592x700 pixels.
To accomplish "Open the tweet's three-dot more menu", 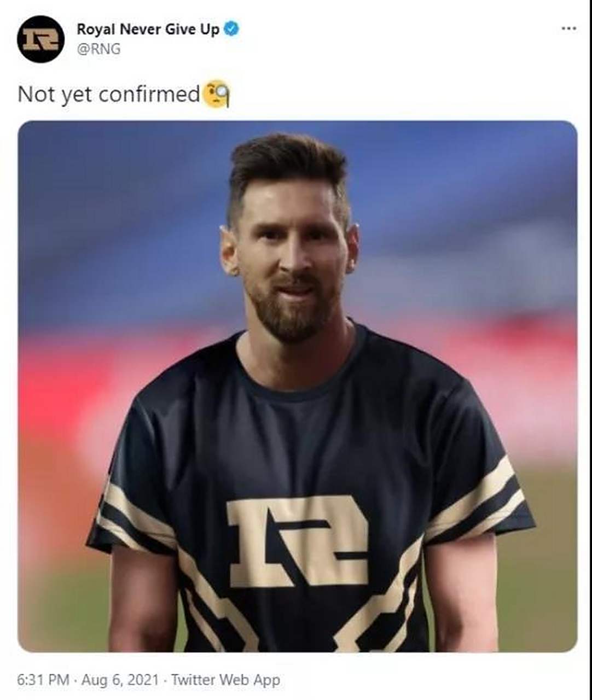I will click(568, 28).
